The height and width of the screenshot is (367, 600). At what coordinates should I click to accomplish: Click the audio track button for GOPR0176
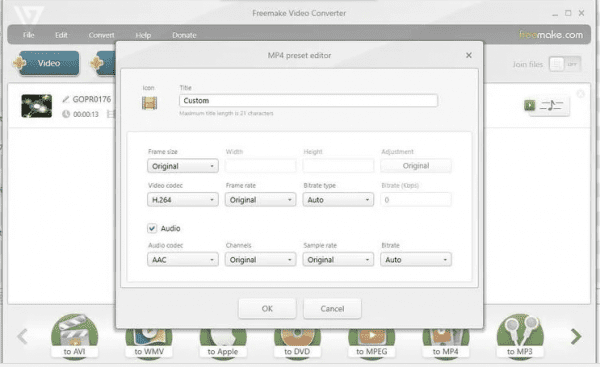click(551, 105)
